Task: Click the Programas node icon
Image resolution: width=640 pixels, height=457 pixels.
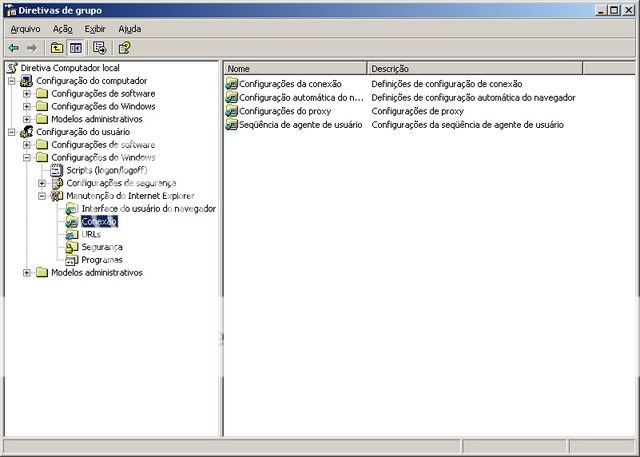Action: [72, 260]
